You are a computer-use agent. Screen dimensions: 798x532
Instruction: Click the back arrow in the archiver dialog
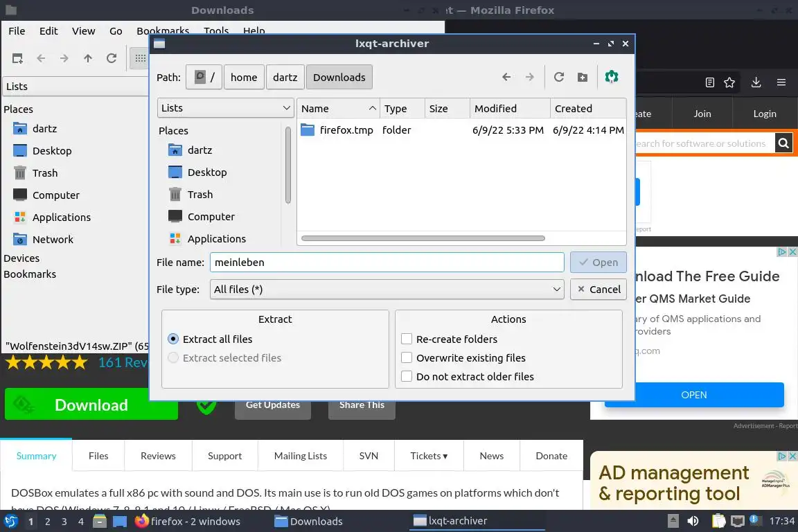point(506,77)
